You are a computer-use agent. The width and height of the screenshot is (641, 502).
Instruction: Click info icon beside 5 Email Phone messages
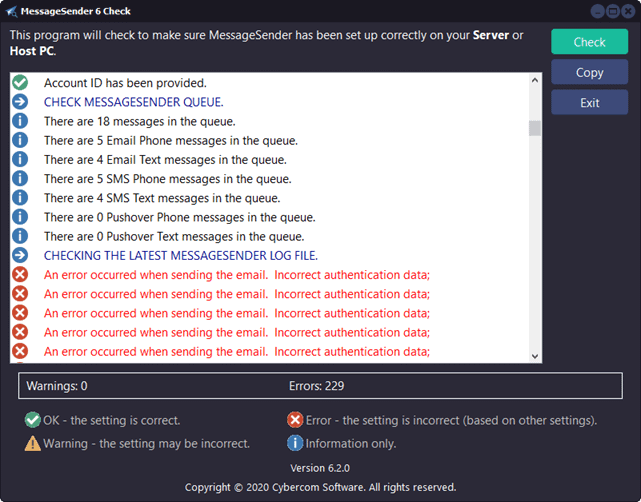(20, 140)
